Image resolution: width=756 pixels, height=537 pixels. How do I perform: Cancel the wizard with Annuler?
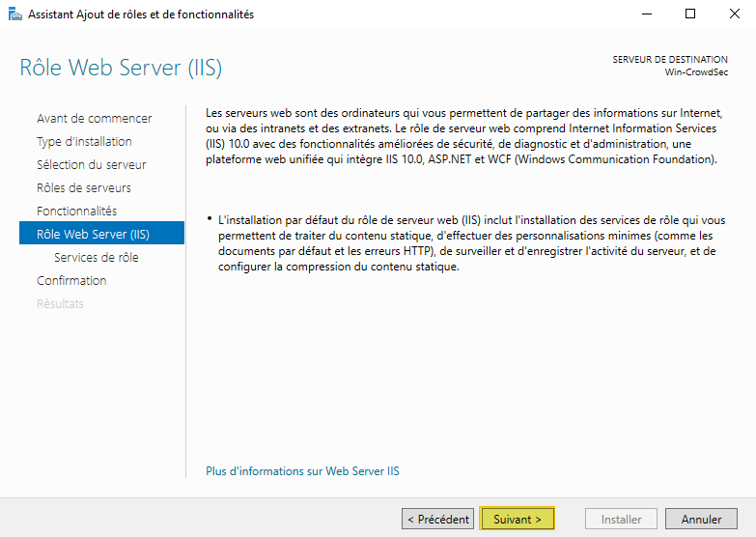[x=701, y=519]
